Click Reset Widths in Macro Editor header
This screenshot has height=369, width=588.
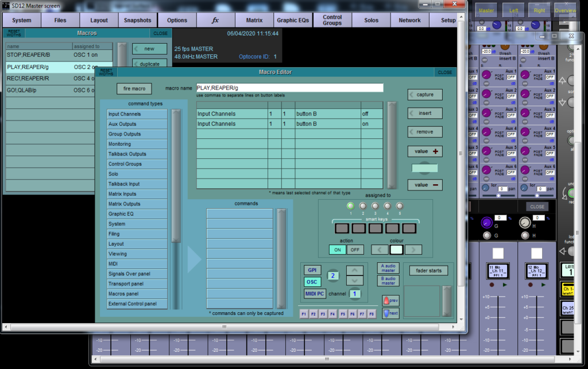click(x=106, y=72)
